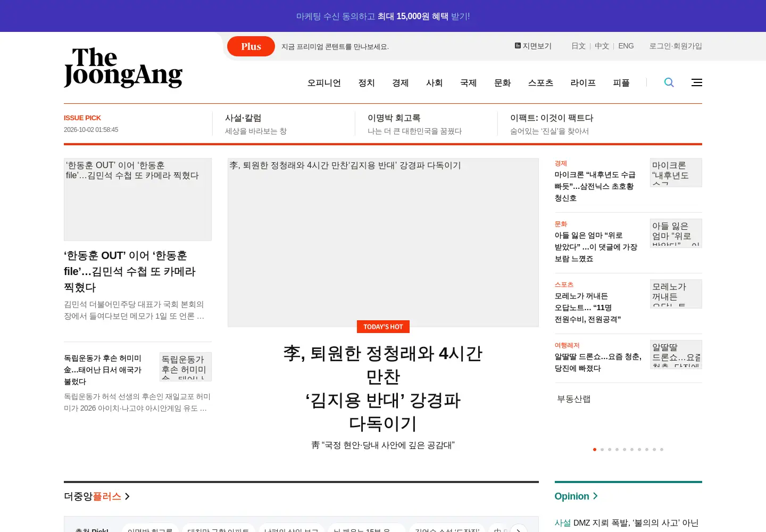
Task: Click The JoongAng logo
Action: (x=123, y=68)
